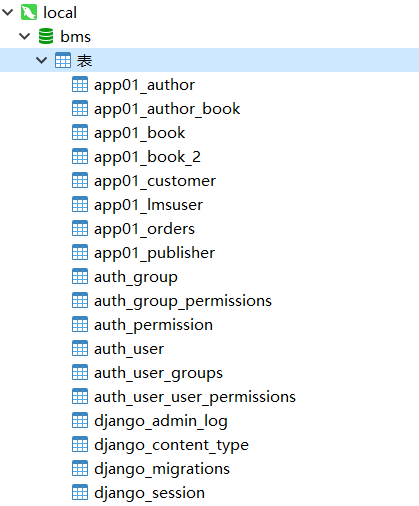Select the auth_group table name
The height and width of the screenshot is (506, 419).
click(x=136, y=277)
